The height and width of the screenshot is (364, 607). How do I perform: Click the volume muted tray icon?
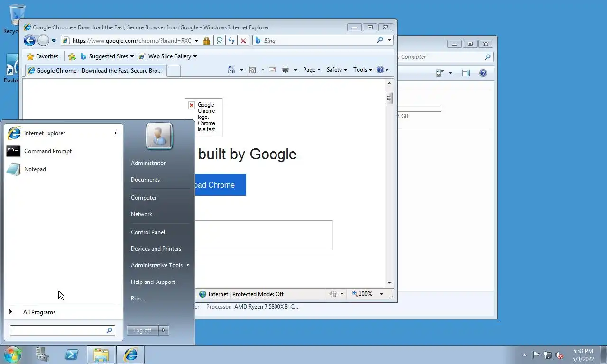click(559, 355)
